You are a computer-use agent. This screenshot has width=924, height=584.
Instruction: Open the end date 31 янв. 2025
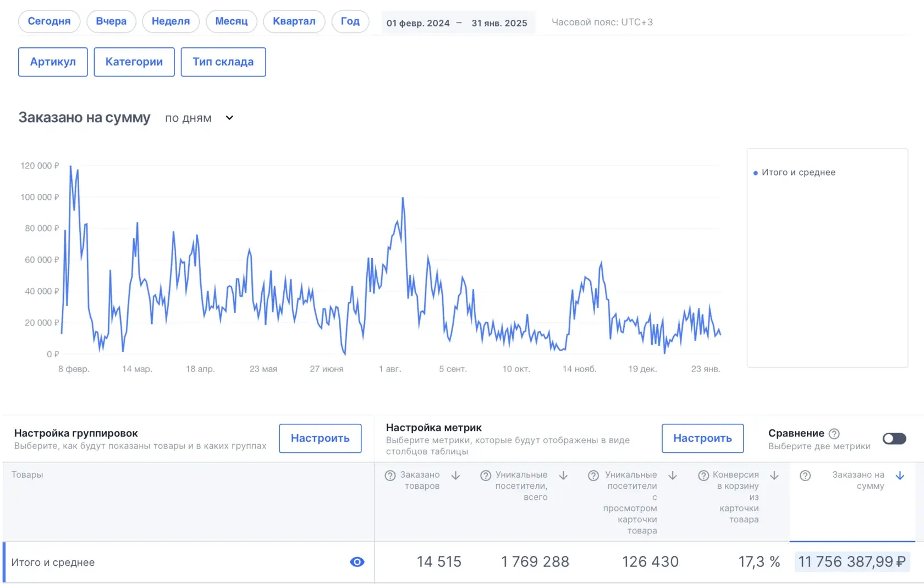coord(499,23)
